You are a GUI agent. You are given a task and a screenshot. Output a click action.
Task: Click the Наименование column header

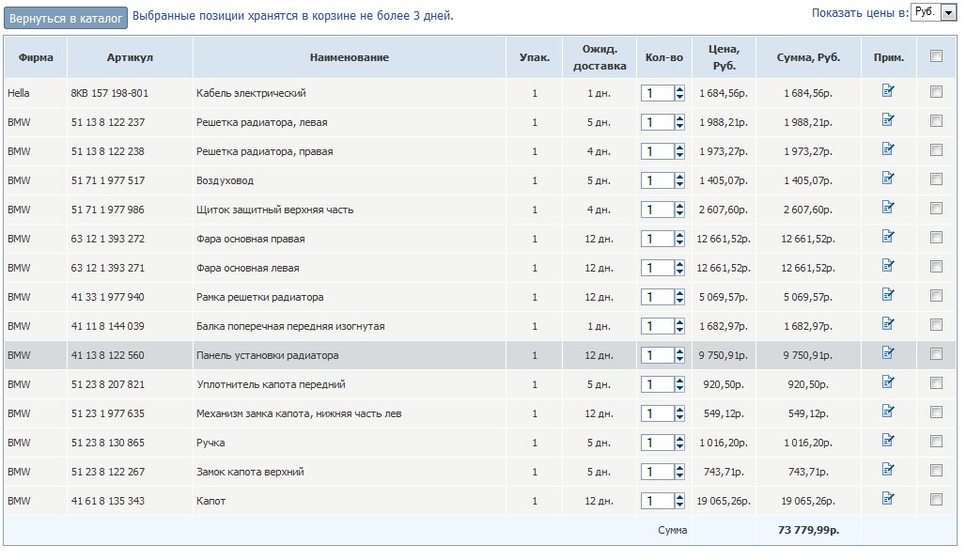pyautogui.click(x=350, y=57)
